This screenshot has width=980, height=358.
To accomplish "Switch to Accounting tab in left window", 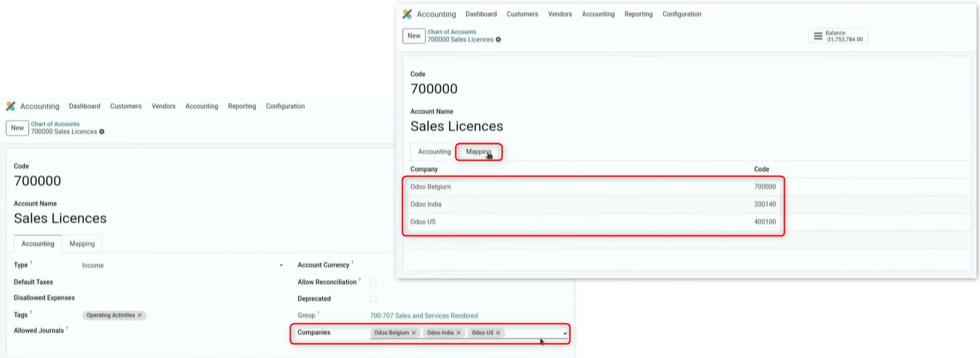I will click(38, 244).
